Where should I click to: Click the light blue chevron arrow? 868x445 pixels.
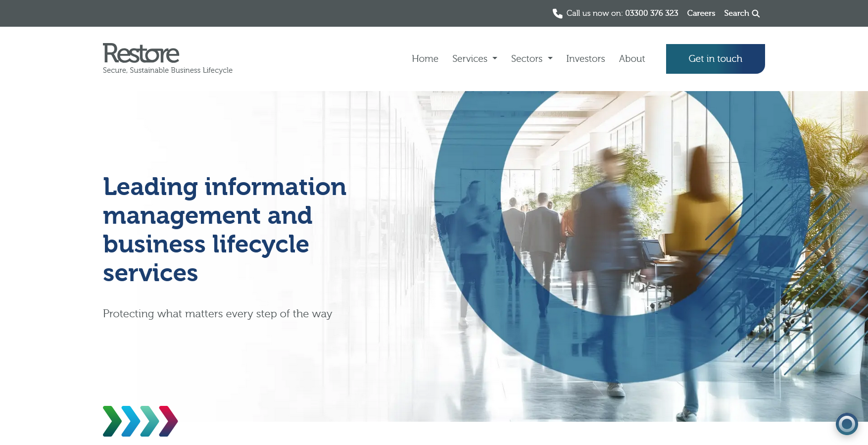click(131, 421)
